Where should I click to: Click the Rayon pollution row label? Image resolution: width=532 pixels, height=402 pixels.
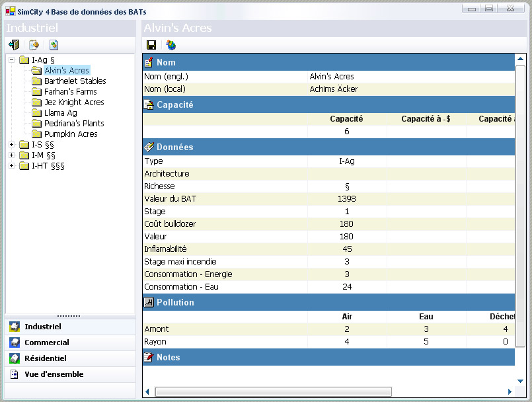click(x=155, y=342)
